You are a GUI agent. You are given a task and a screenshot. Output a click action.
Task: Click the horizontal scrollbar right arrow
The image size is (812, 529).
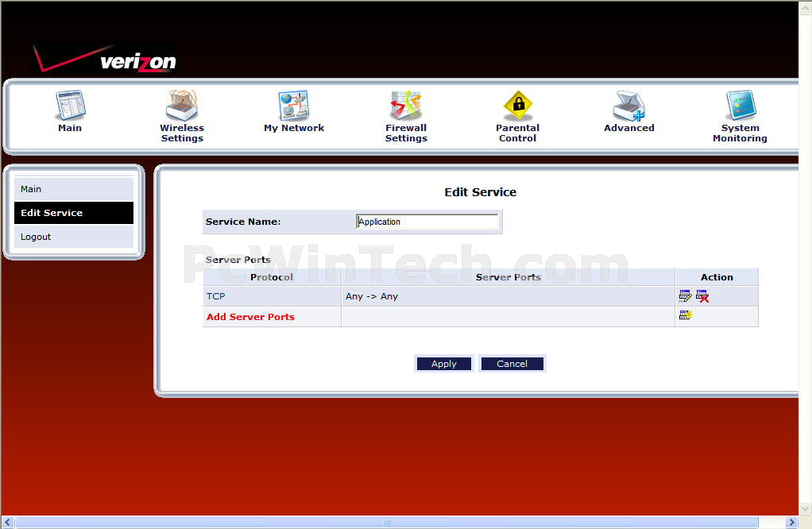tap(791, 522)
